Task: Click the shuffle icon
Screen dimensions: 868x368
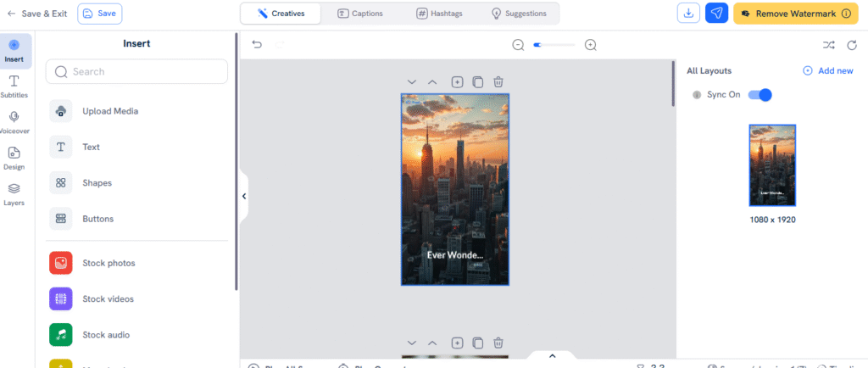Action: tap(829, 46)
